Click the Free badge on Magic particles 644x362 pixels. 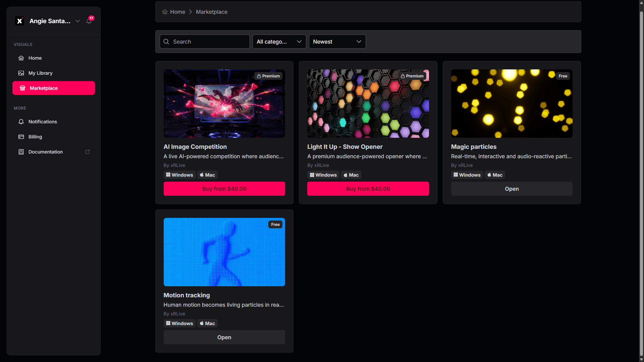point(563,76)
